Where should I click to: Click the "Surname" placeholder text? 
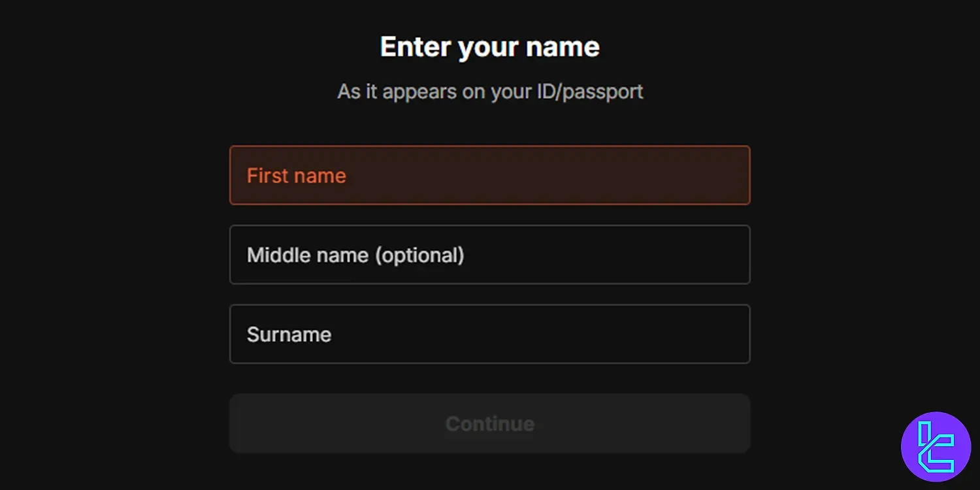click(x=289, y=335)
